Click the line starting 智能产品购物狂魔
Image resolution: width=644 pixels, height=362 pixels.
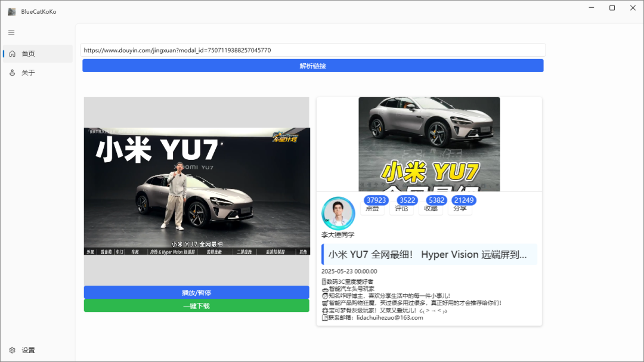(x=411, y=303)
